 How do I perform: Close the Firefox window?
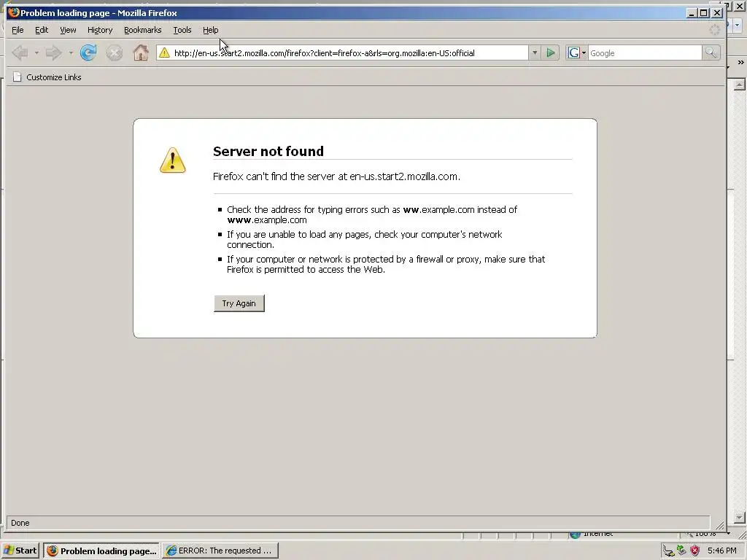coord(716,13)
